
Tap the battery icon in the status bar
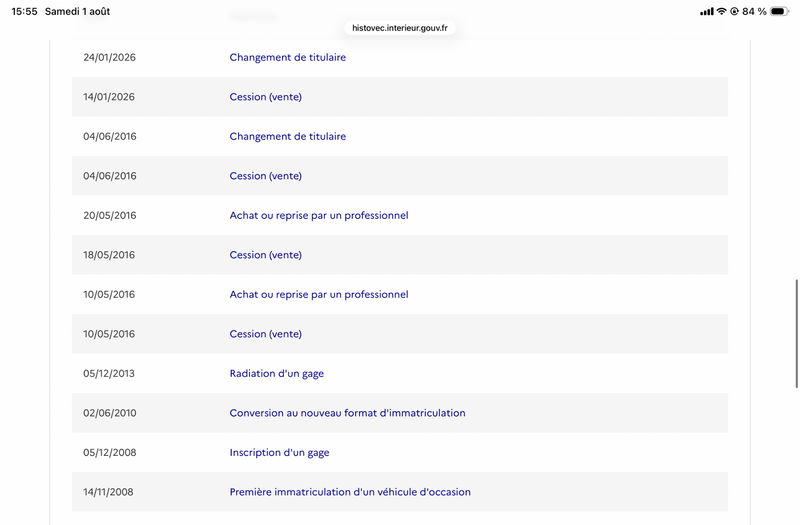[x=779, y=11]
